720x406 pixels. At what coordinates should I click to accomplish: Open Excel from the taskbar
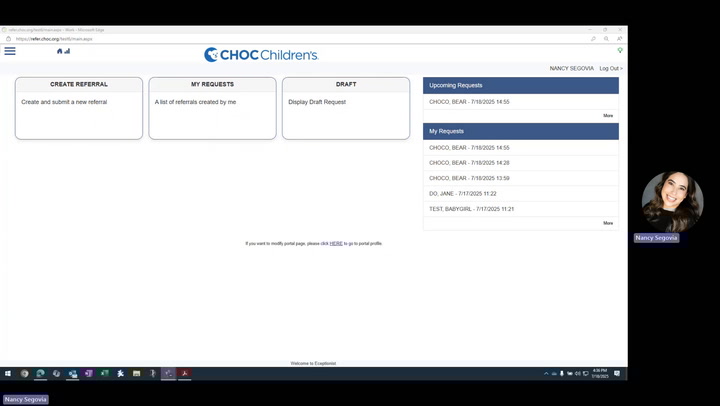[x=105, y=373]
